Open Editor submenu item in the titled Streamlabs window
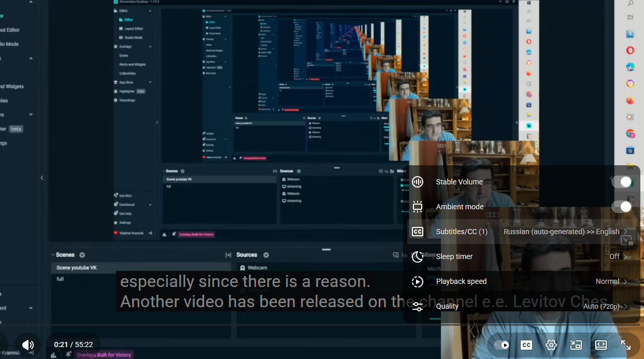 [128, 20]
